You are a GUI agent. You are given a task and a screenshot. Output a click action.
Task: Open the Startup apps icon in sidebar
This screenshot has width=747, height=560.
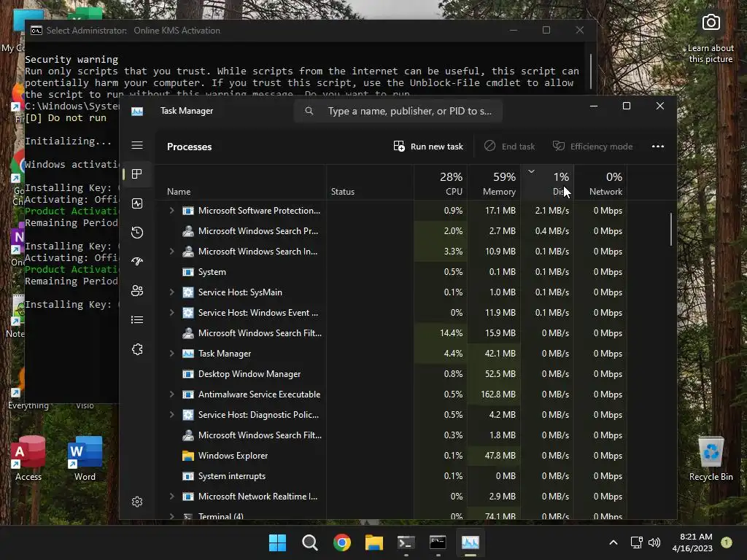(137, 262)
